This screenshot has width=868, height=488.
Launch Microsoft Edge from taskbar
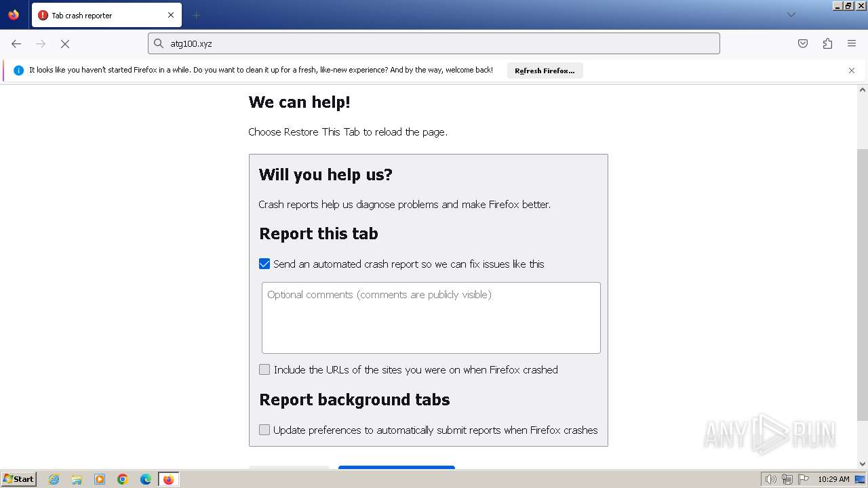click(x=146, y=479)
